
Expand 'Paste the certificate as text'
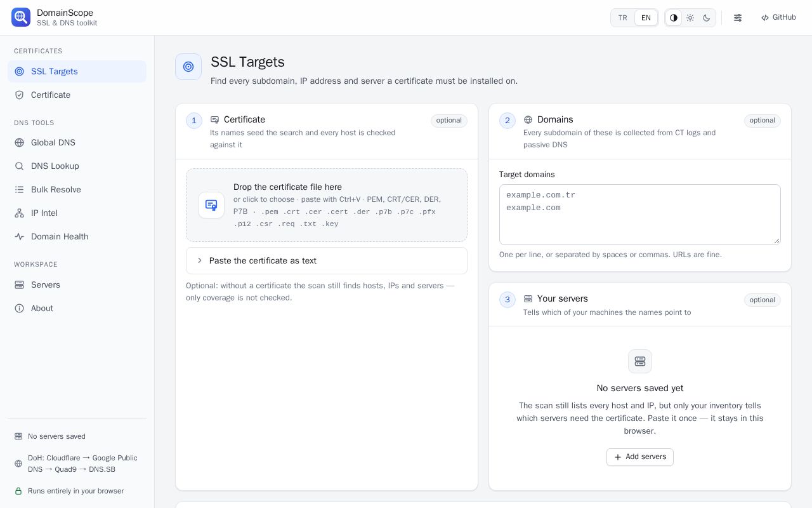pos(327,260)
